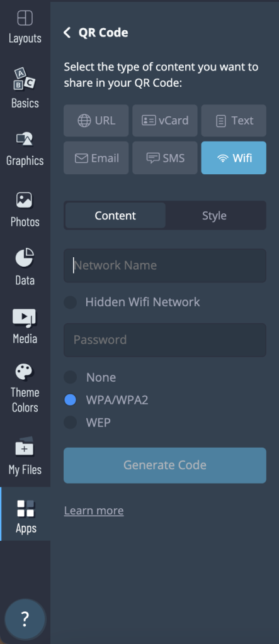The height and width of the screenshot is (644, 279).
Task: Go back using QR Code chevron
Action: pyautogui.click(x=67, y=33)
